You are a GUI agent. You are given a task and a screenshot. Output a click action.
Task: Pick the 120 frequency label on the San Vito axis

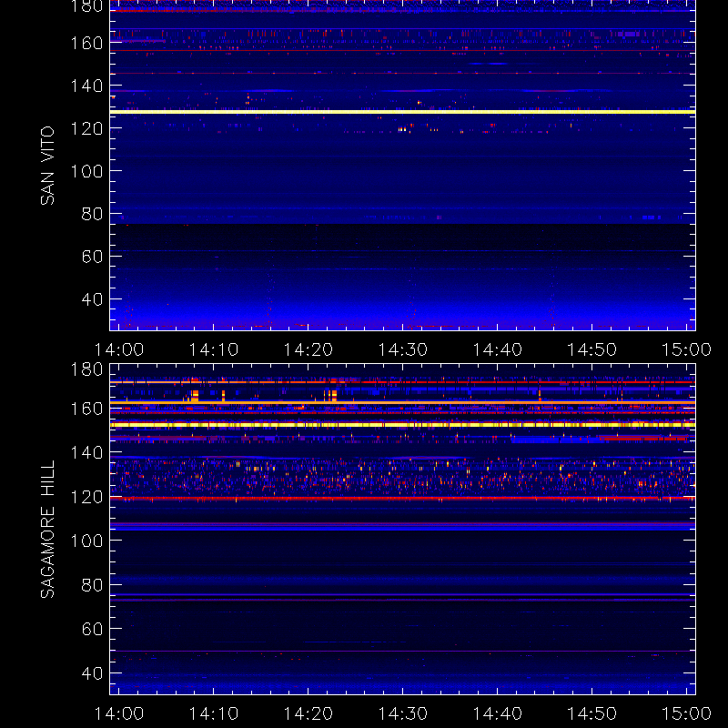(86, 128)
